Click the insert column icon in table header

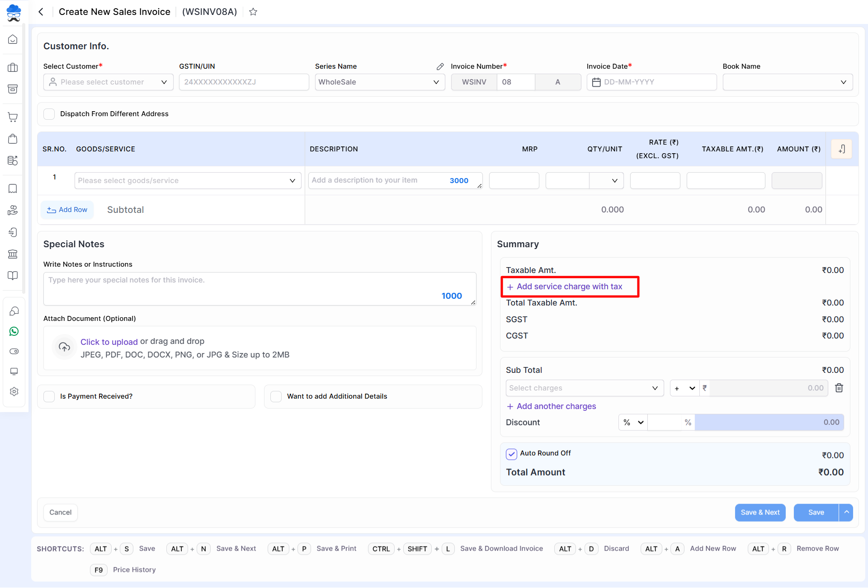coord(841,149)
